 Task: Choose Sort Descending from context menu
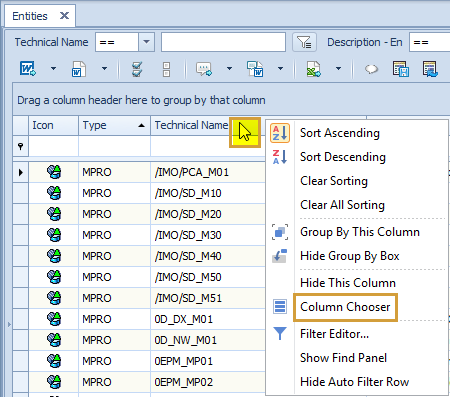click(x=343, y=157)
